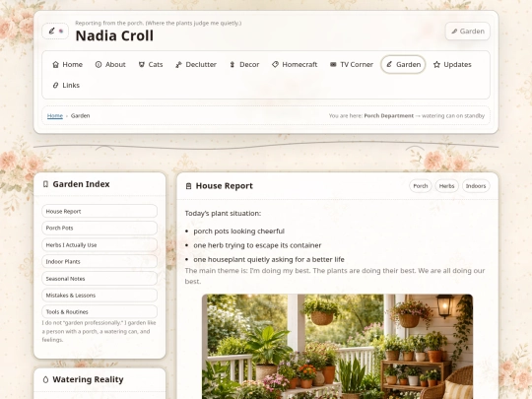
Task: Click the site logo badge beside Nadia Croll
Action: coord(55,32)
